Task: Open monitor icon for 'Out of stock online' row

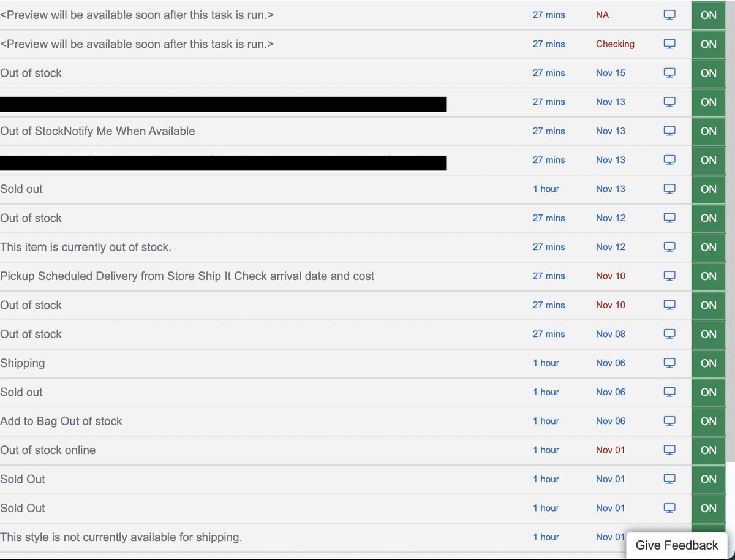Action: [x=669, y=450]
